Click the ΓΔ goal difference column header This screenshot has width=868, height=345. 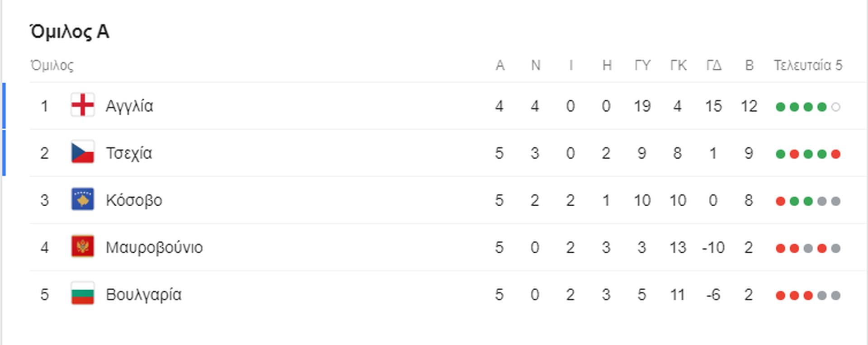pyautogui.click(x=713, y=66)
